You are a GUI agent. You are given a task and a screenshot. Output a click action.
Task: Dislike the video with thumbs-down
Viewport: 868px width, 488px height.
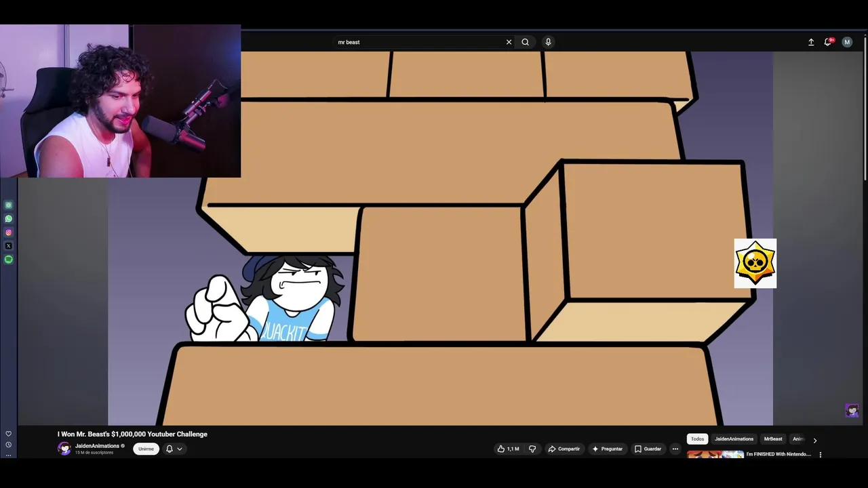pos(532,449)
